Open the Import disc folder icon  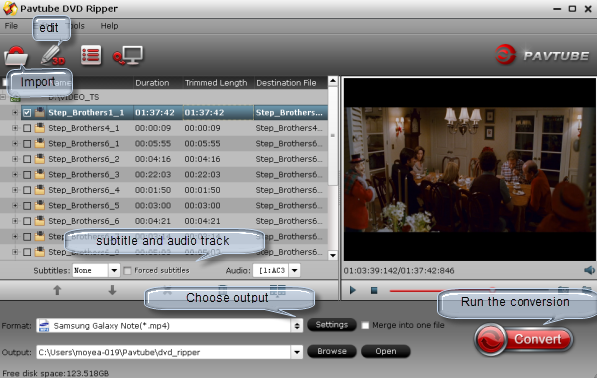[16, 56]
